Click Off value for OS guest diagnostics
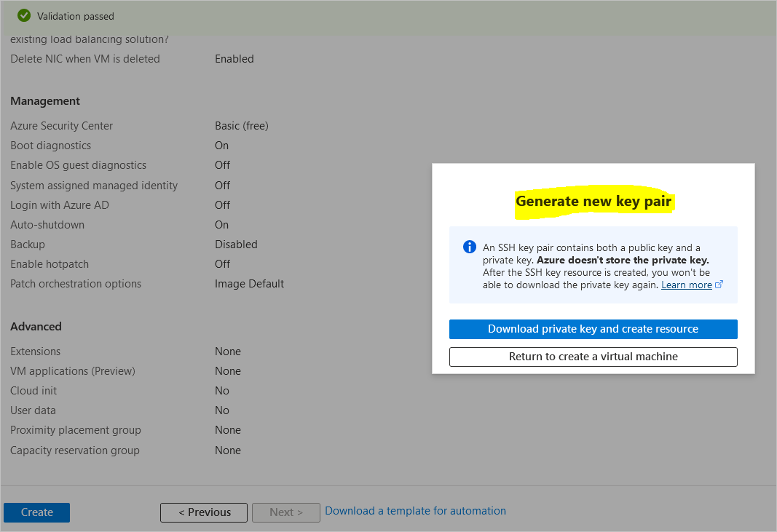The height and width of the screenshot is (532, 777). [x=223, y=165]
